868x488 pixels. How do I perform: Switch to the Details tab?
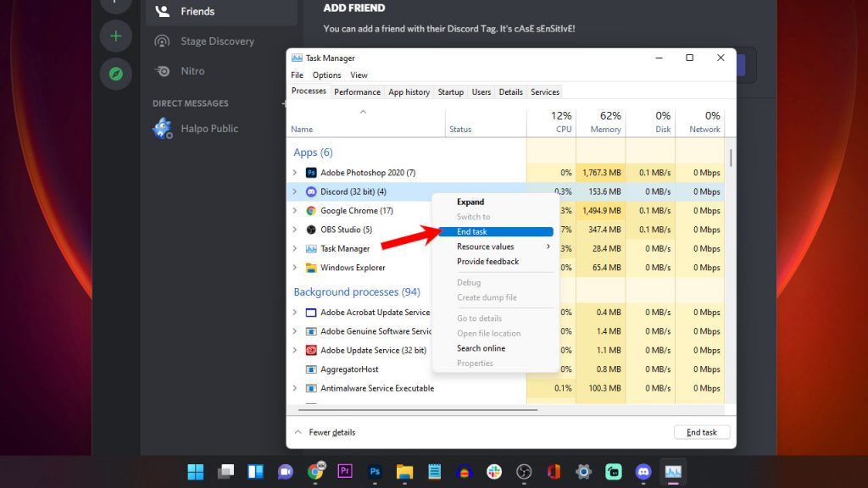coord(510,91)
